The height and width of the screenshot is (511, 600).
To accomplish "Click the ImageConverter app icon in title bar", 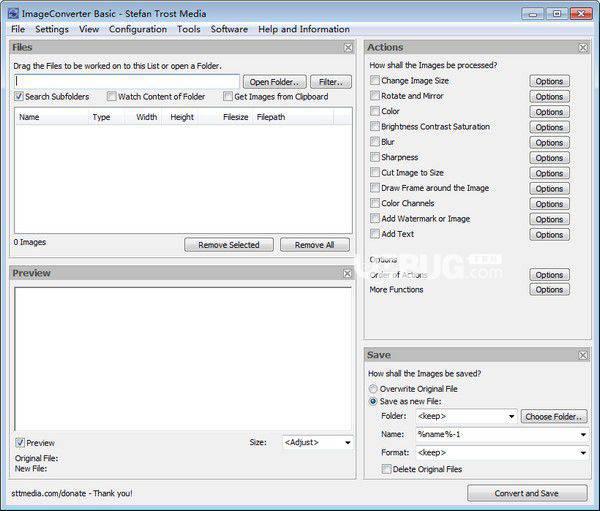I will 13,14.
